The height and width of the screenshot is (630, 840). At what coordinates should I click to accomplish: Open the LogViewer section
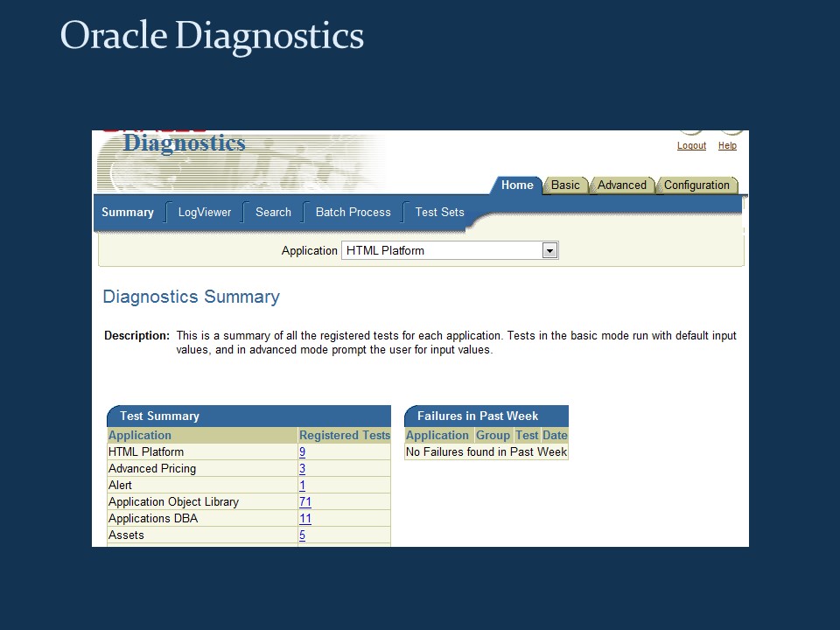point(204,212)
